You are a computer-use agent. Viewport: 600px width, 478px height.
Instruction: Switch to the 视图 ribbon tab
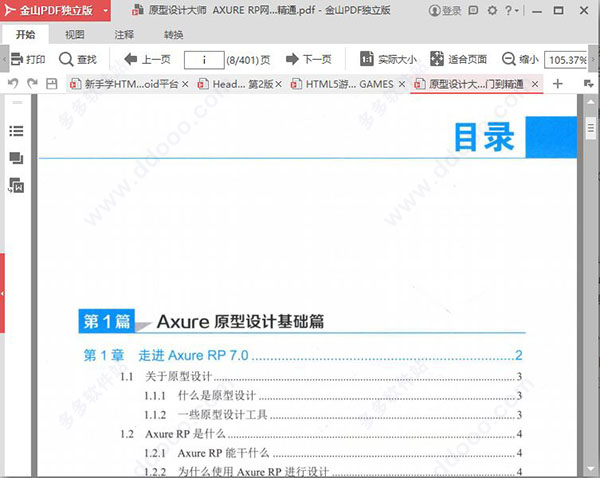click(x=75, y=35)
